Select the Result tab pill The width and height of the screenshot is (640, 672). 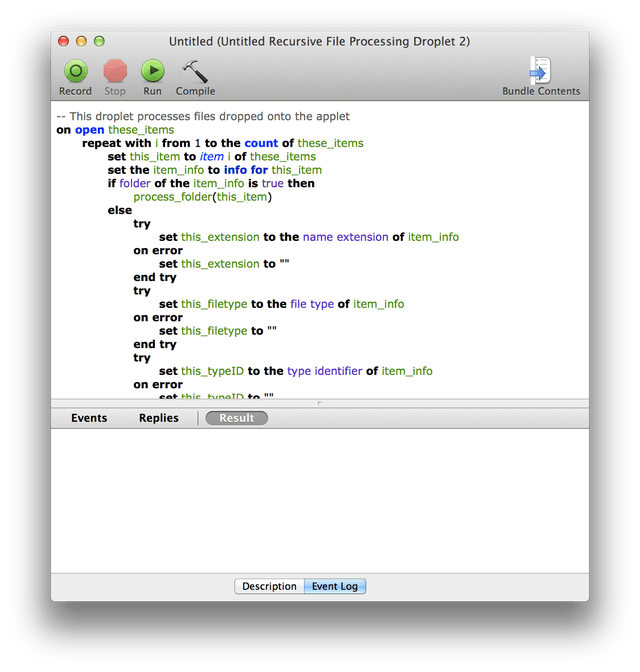[237, 418]
